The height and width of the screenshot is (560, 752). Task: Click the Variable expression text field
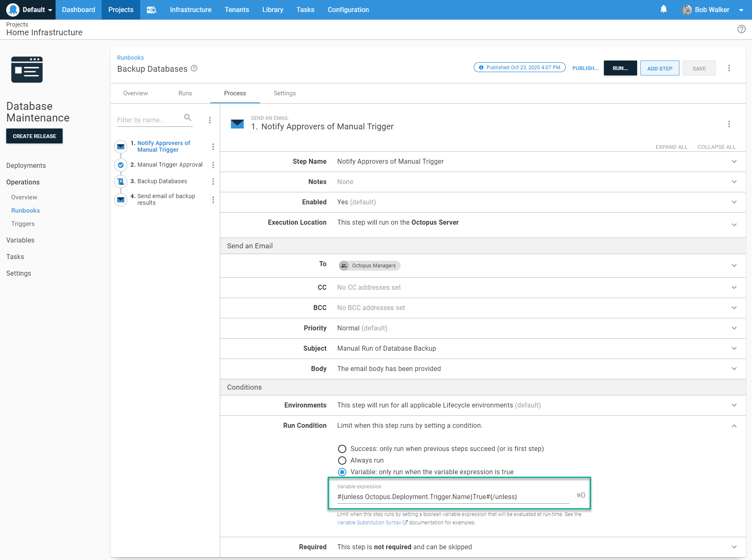[453, 497]
